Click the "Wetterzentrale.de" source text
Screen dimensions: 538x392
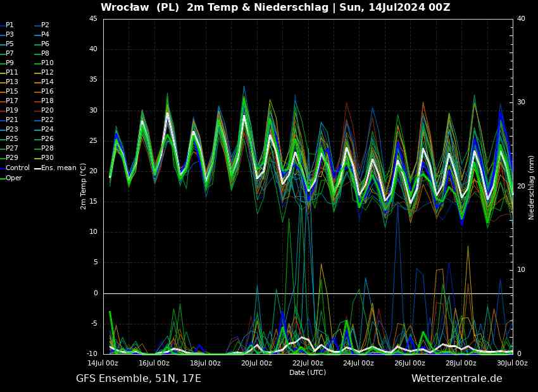(457, 379)
